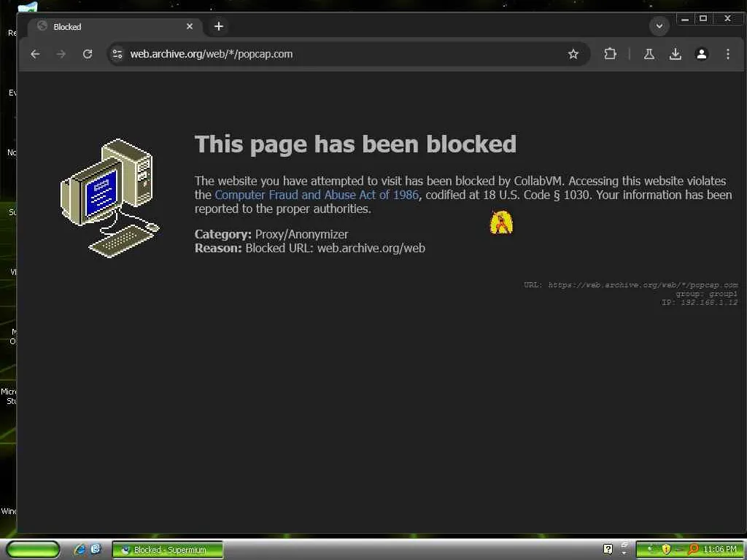Go back to the previous page

point(35,54)
